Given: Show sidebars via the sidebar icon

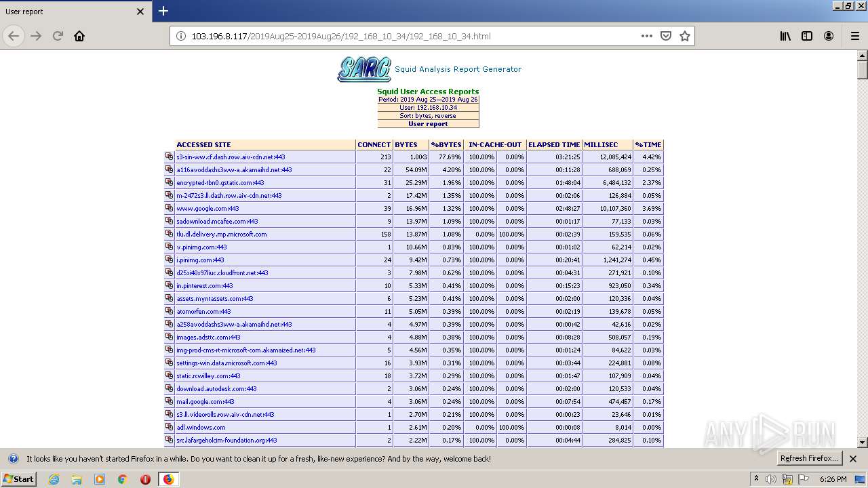Looking at the screenshot, I should point(807,36).
